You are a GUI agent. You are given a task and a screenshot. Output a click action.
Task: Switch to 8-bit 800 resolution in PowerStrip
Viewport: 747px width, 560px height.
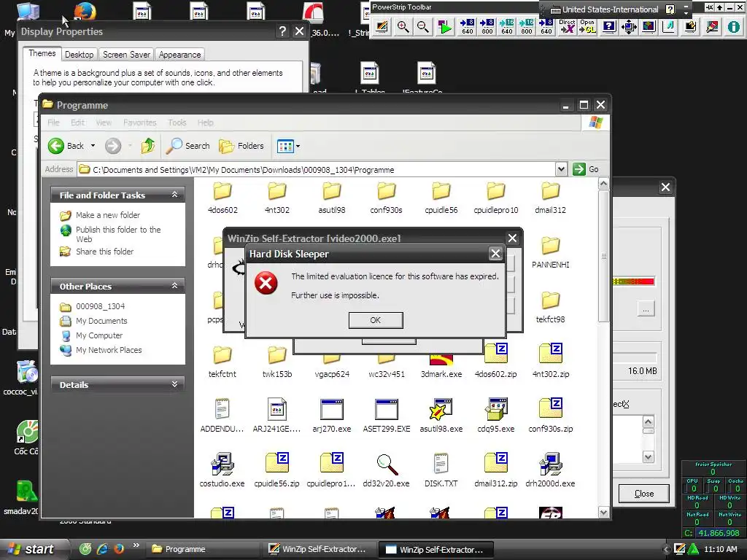click(487, 27)
